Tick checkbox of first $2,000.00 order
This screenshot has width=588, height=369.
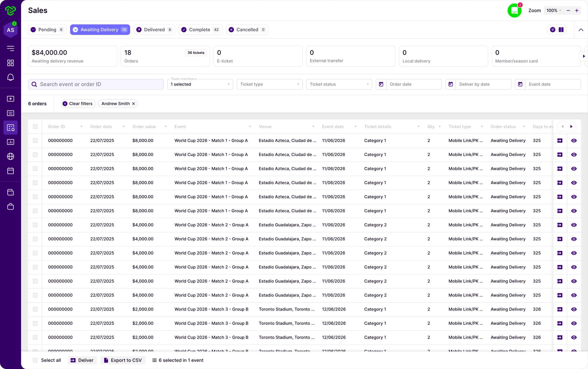35,309
